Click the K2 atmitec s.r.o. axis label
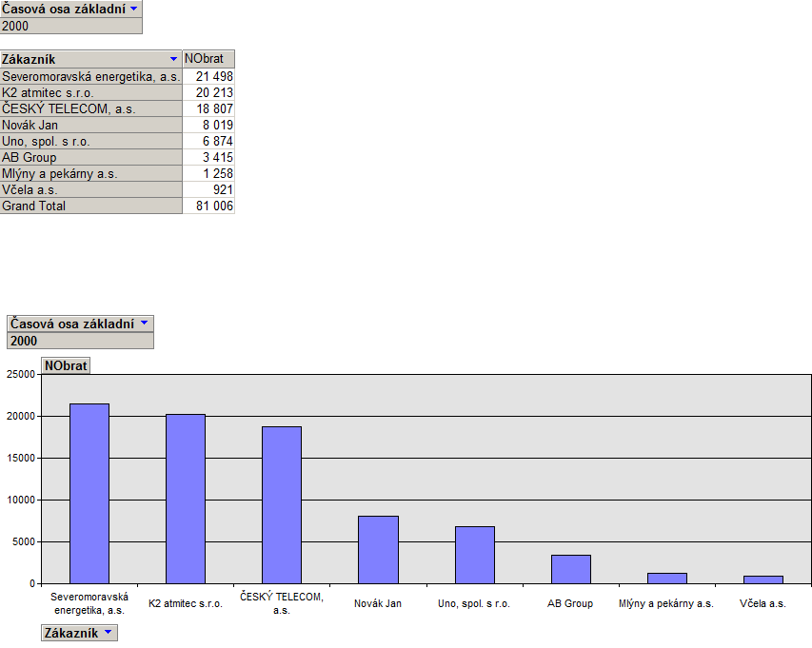812x648 pixels. coord(186,603)
